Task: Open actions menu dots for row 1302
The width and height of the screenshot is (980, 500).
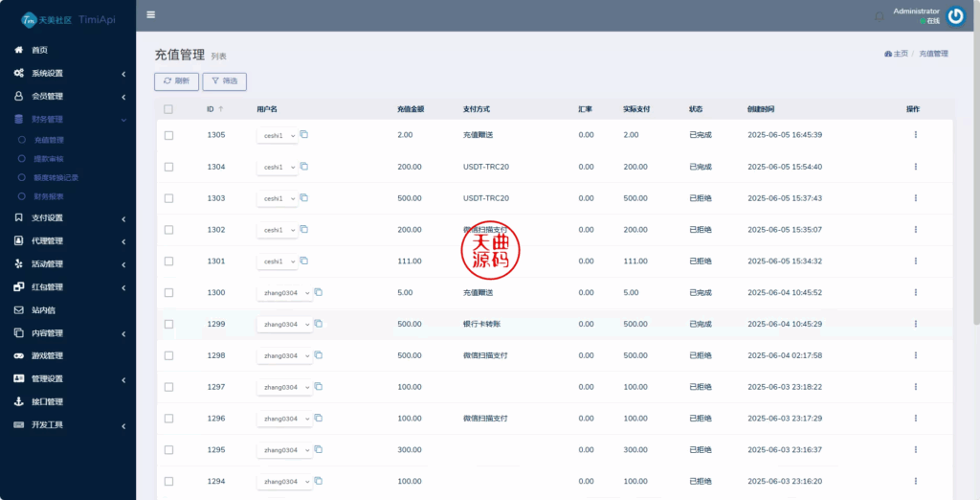Action: [x=916, y=230]
